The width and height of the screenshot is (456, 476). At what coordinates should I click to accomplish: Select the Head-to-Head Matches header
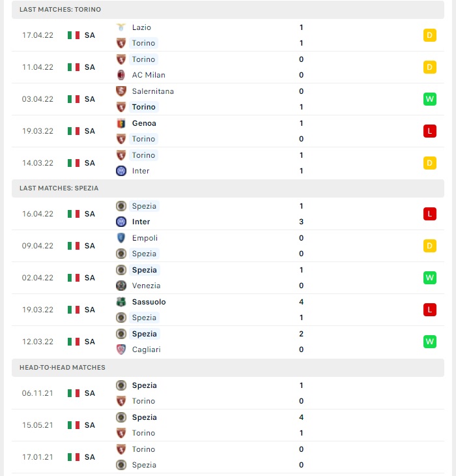[228, 367]
